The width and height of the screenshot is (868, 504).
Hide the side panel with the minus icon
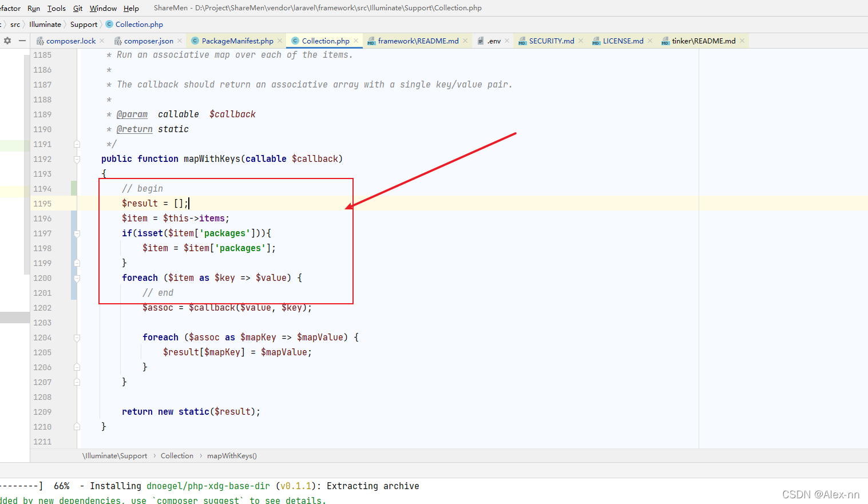click(22, 41)
